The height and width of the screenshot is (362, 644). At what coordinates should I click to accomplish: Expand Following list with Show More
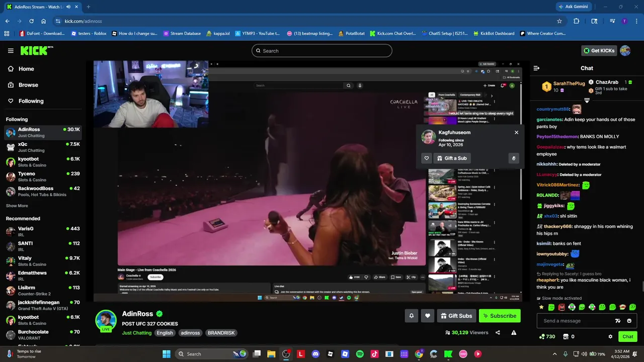[17, 206]
